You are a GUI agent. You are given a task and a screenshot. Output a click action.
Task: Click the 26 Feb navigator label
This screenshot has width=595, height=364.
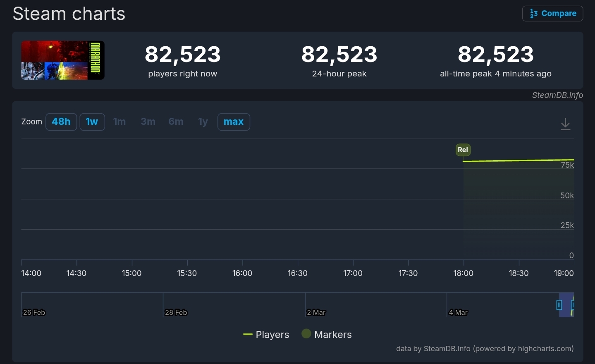[x=34, y=312]
